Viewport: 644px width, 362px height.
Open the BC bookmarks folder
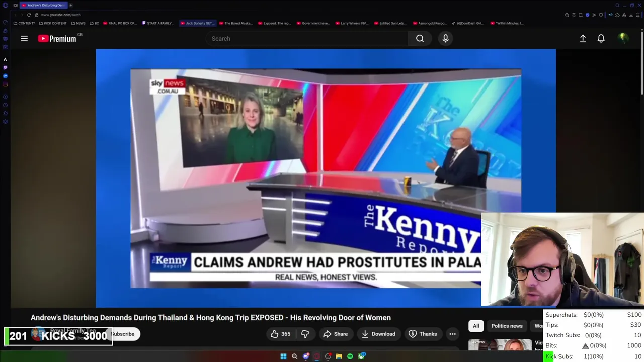[94, 23]
